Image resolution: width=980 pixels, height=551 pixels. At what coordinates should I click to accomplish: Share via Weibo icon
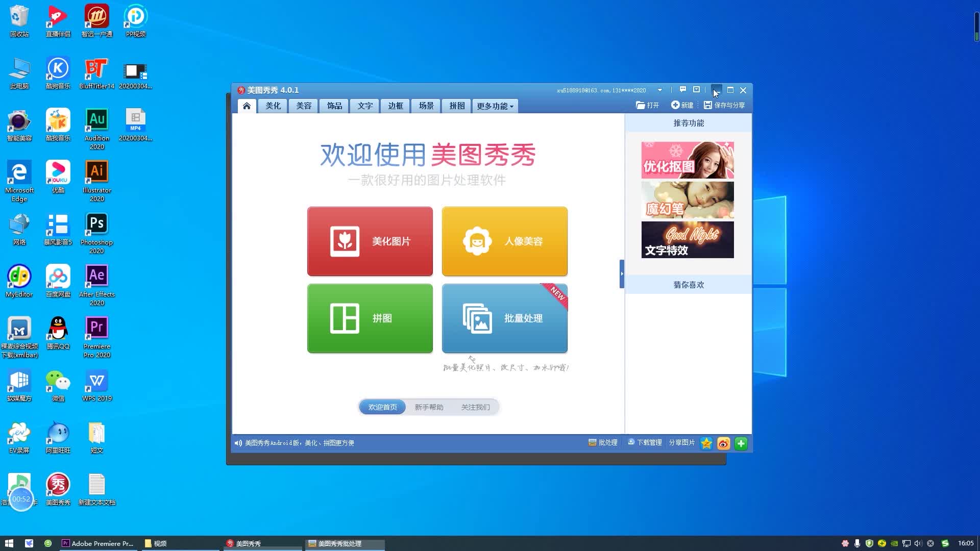pyautogui.click(x=723, y=443)
